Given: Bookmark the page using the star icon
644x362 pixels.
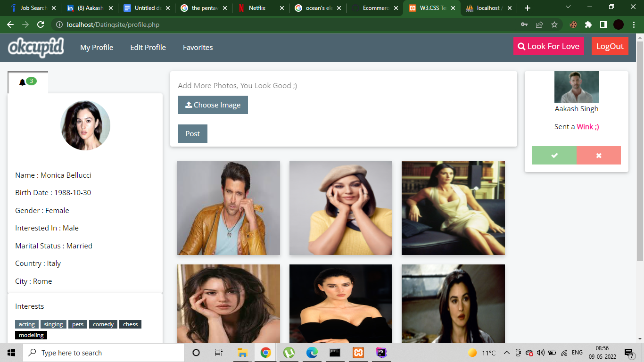Looking at the screenshot, I should point(554,24).
